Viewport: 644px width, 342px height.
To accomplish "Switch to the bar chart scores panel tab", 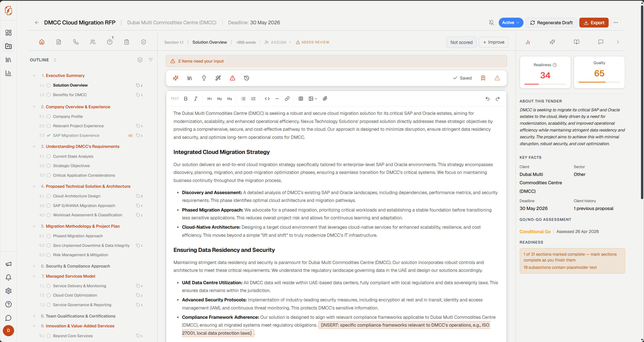I will coord(528,42).
